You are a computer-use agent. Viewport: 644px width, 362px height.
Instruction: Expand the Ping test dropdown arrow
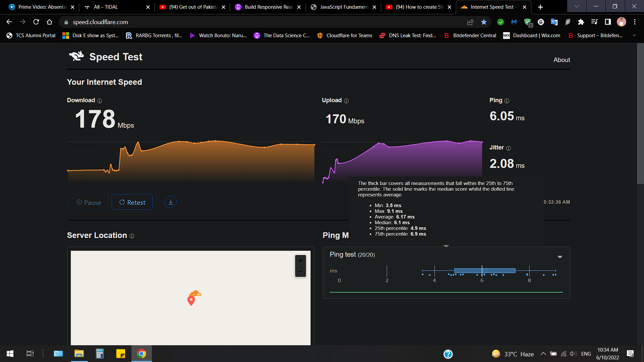[560, 257]
